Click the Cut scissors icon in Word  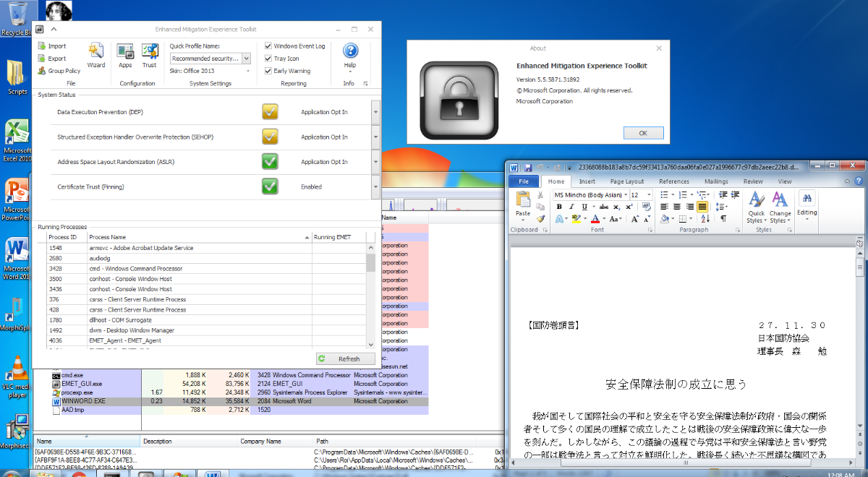(540, 195)
